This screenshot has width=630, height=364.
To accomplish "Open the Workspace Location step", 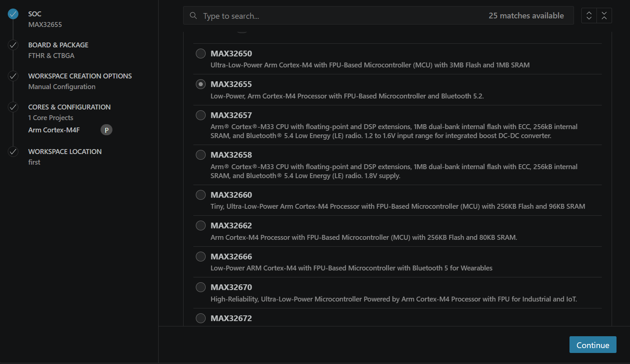I will click(x=65, y=152).
